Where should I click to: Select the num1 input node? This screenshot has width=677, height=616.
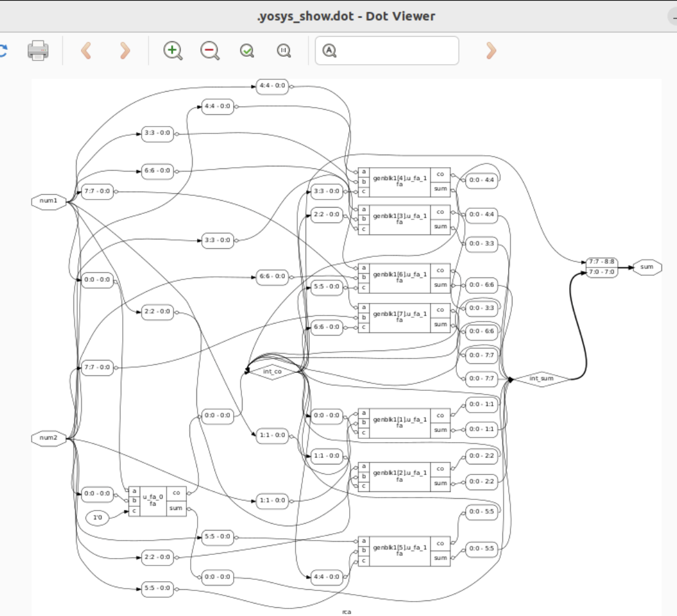click(x=49, y=201)
